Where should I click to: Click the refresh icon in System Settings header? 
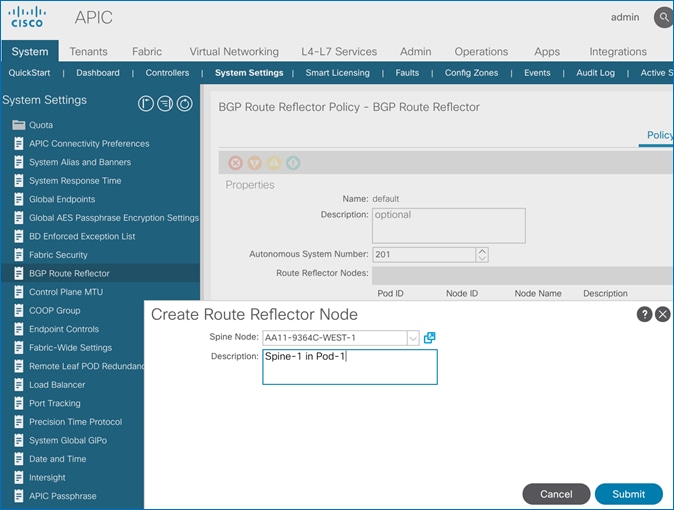(184, 103)
